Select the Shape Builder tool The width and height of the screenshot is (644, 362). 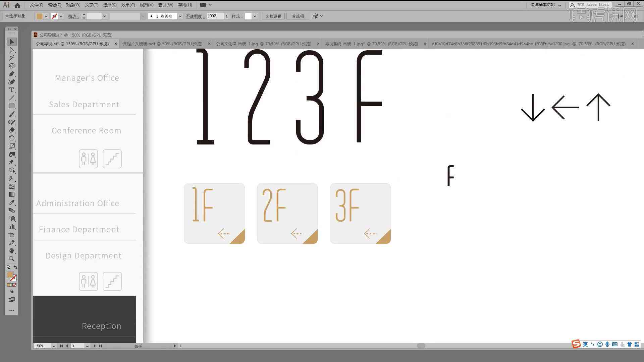pos(12,171)
